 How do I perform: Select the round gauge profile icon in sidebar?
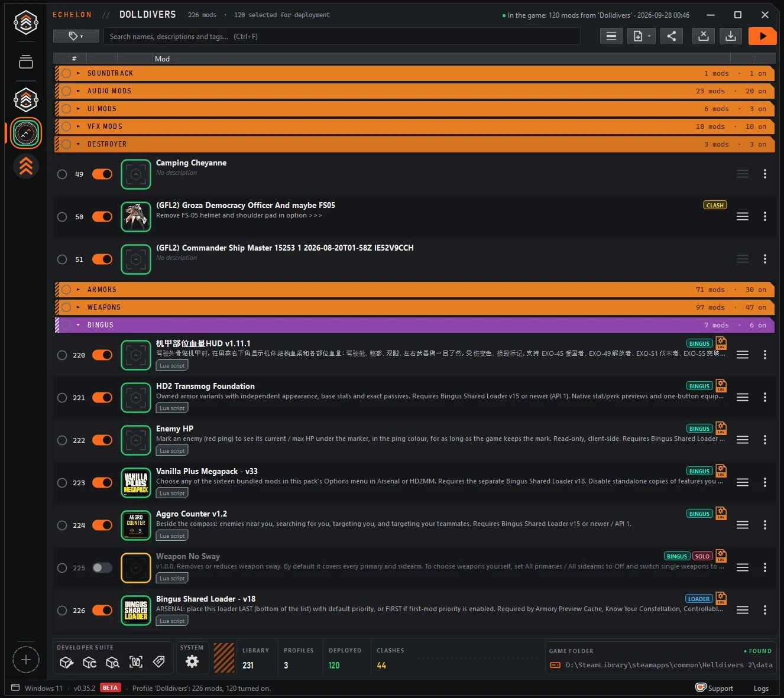[x=26, y=133]
